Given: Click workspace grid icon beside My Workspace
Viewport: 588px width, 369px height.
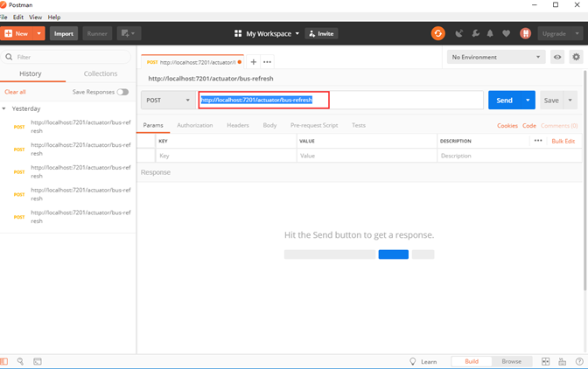Looking at the screenshot, I should [238, 33].
